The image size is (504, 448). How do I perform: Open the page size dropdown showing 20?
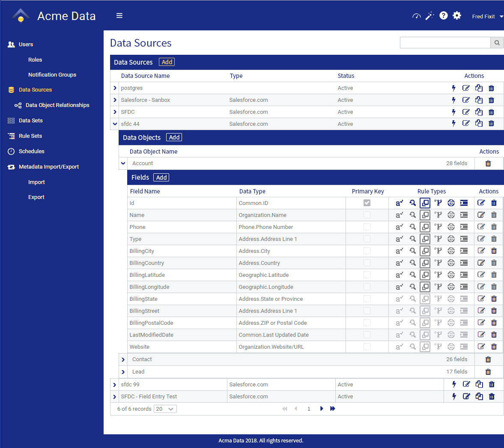(165, 409)
